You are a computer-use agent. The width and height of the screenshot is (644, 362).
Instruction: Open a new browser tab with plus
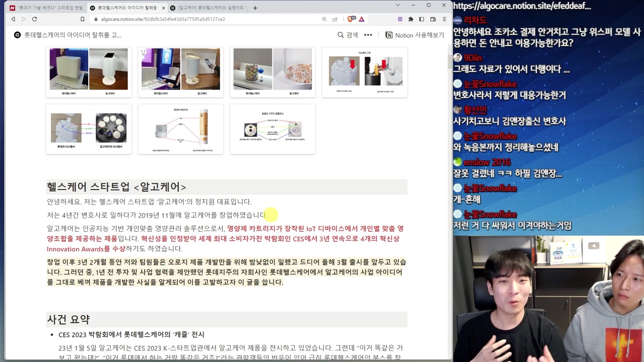(x=255, y=8)
